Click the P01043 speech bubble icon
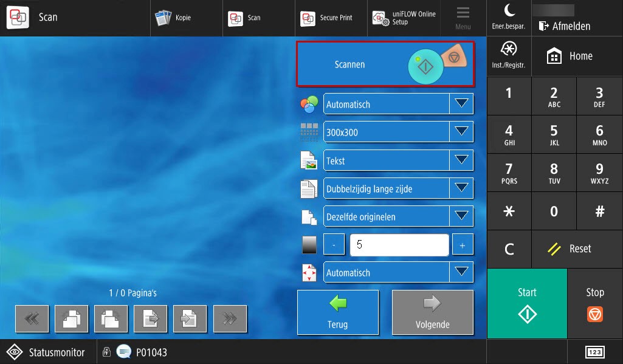This screenshot has width=623, height=364. [124, 351]
